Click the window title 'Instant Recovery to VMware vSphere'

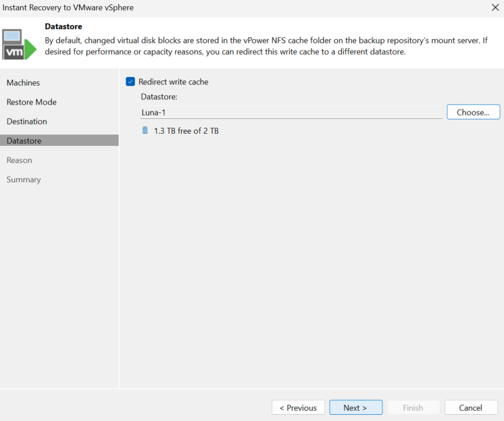(68, 7)
